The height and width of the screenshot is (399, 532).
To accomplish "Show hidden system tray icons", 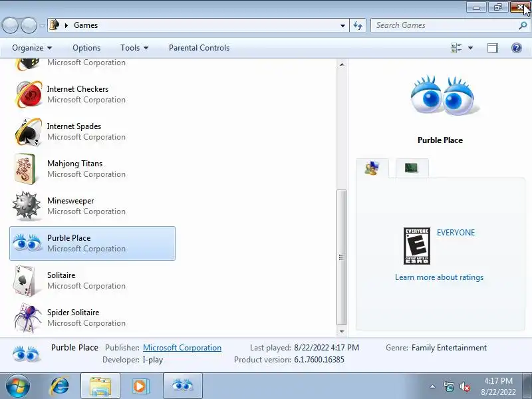I will pos(433,386).
